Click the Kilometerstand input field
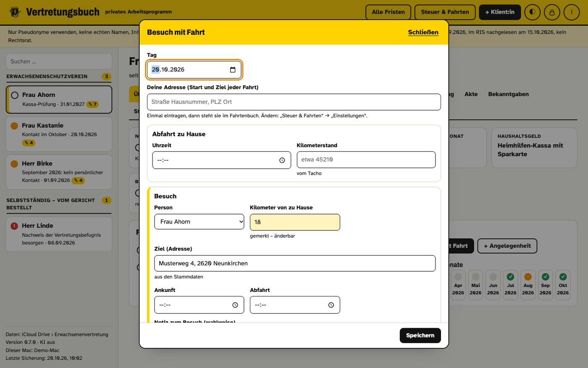This screenshot has width=588, height=368. (366, 160)
